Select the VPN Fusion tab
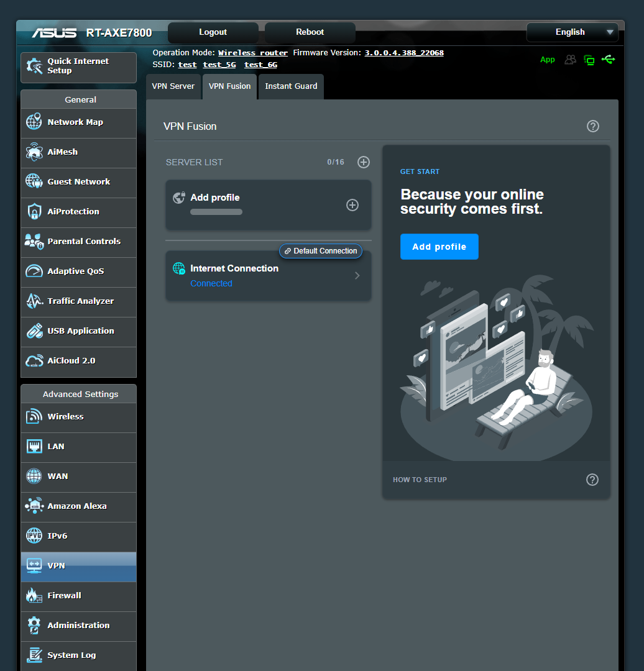 click(x=229, y=86)
